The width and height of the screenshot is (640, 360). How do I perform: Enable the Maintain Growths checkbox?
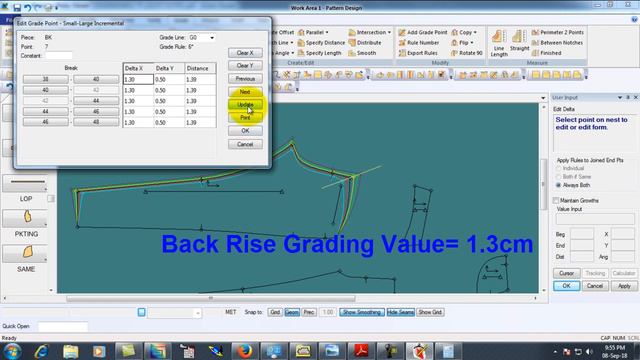pos(556,200)
